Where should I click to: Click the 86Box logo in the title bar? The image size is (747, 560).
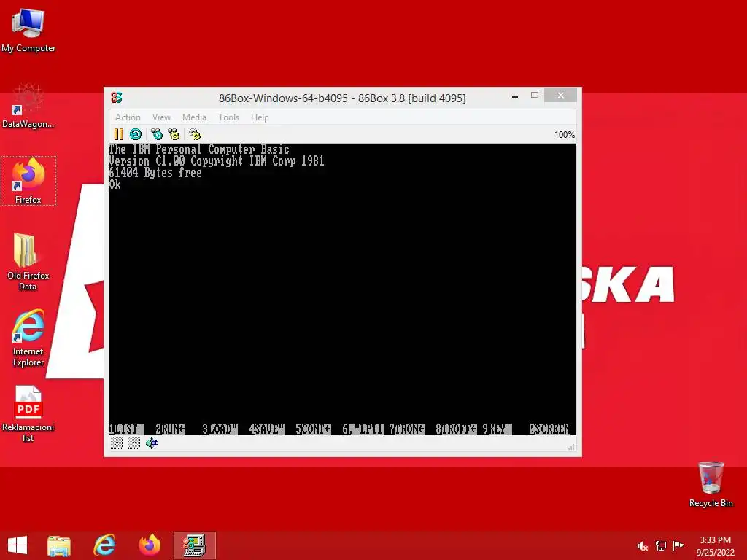pyautogui.click(x=117, y=98)
